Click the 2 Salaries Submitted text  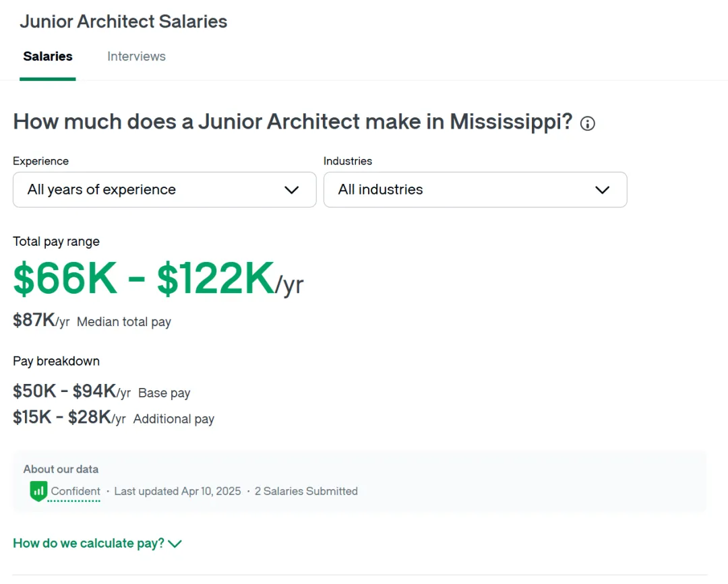coord(306,491)
